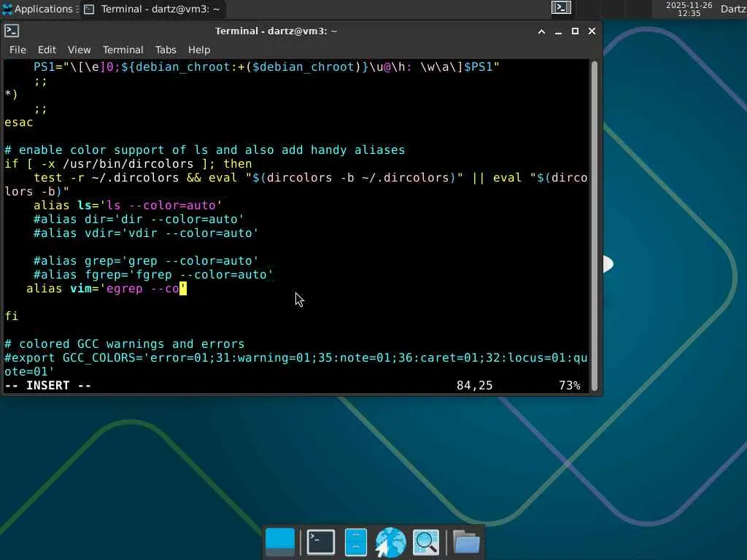Screen dimensions: 747x560
Task: Click the terminal vertical scrollbar
Action: (594, 226)
